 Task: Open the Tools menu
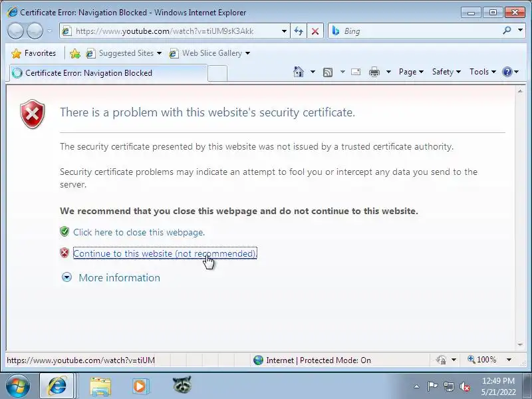pos(483,72)
